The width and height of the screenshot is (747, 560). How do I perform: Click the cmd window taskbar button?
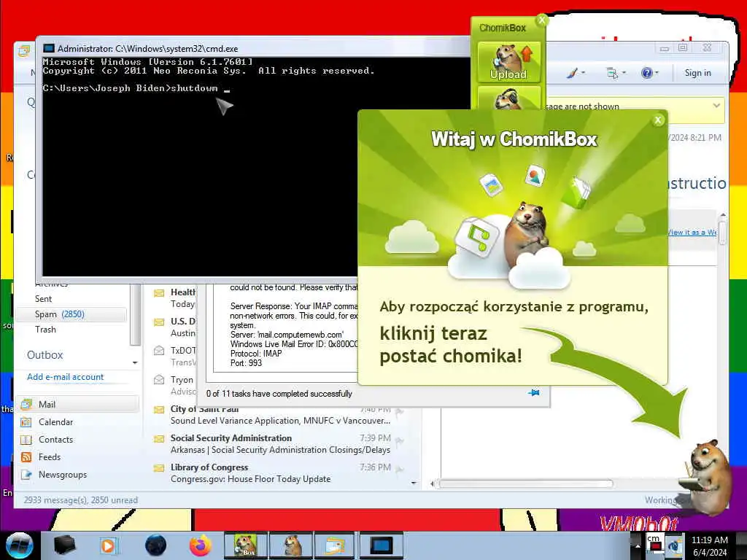(x=382, y=545)
